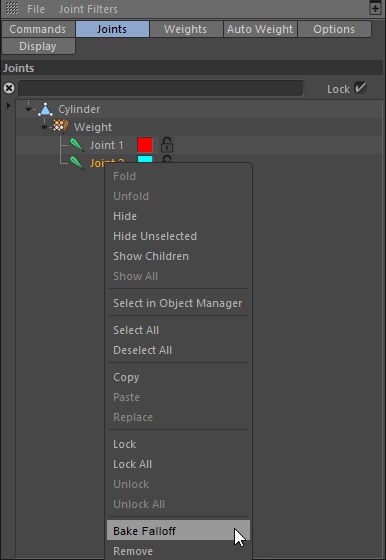The image size is (386, 560).
Task: Open the Joint Filters menu
Action: point(88,9)
